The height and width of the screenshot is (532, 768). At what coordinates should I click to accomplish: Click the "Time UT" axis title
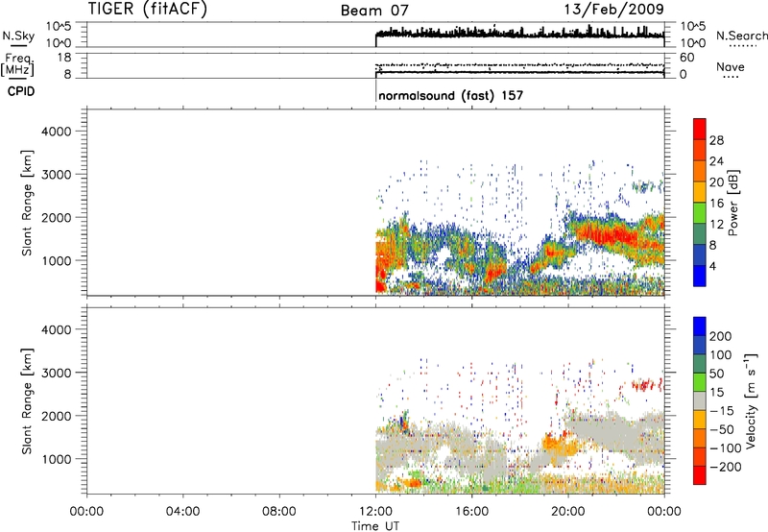point(375,526)
